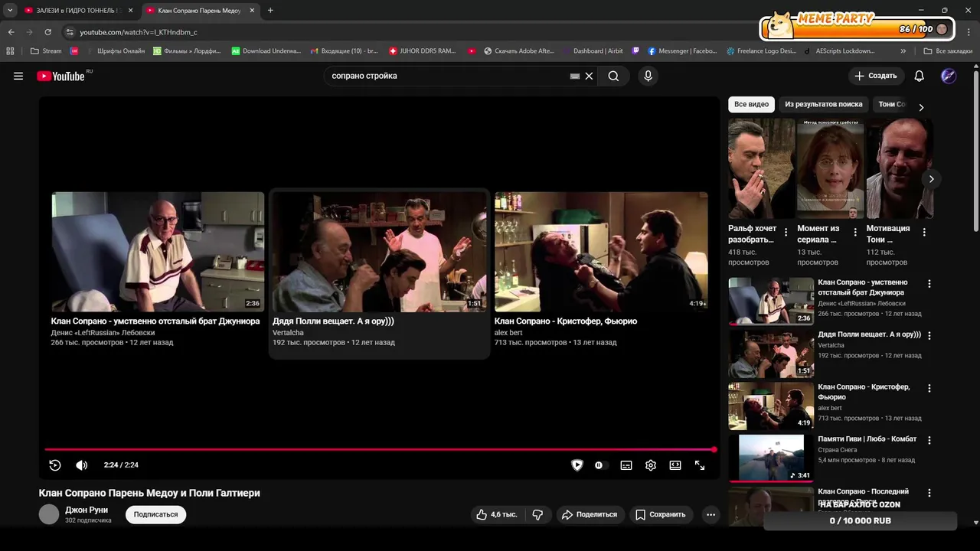Reload the page
Screen dimensions: 980x551
47,32
